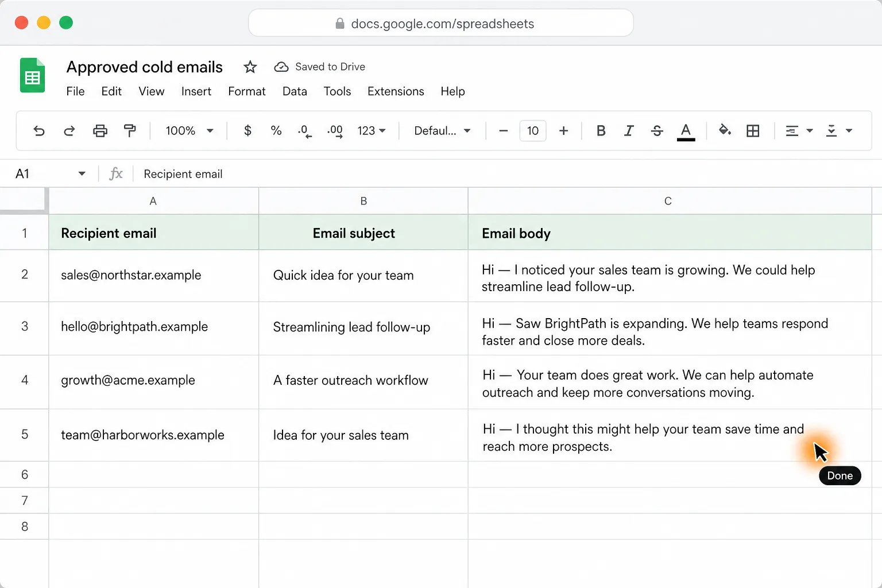The image size is (882, 588).
Task: Click the lock icon in address bar
Action: click(339, 24)
